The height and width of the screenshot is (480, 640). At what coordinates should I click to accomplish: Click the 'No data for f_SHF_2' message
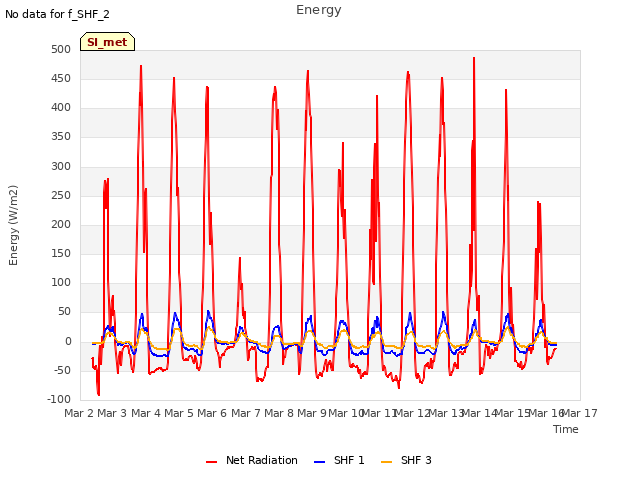[x=57, y=14]
